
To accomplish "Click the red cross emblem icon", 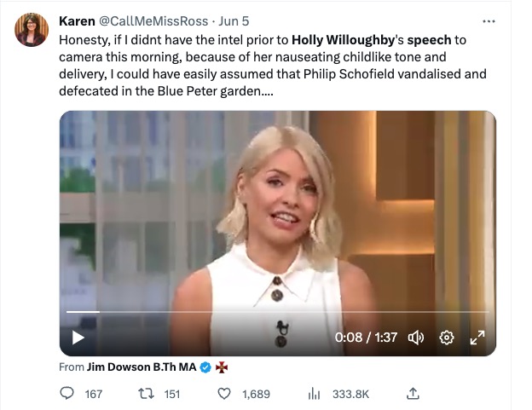I will click(x=222, y=367).
